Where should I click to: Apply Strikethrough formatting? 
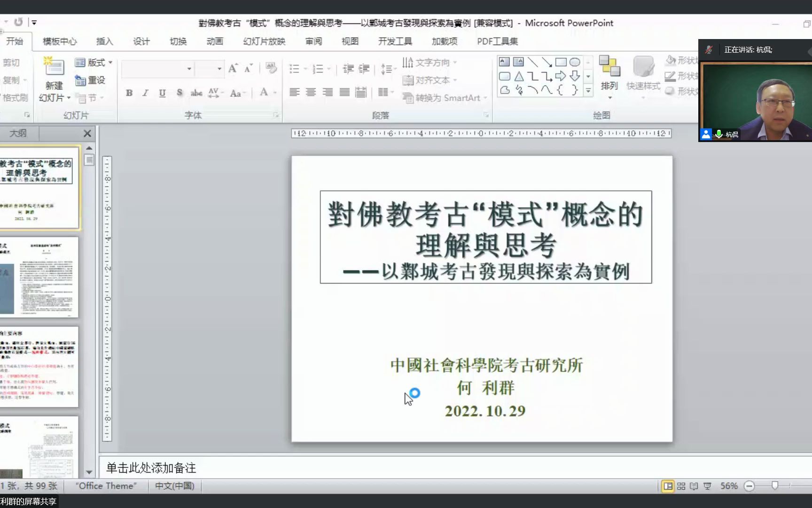(x=196, y=93)
